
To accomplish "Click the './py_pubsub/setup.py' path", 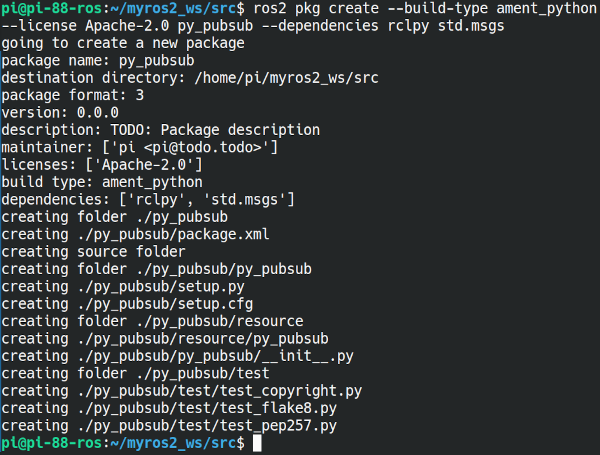I will pos(161,286).
